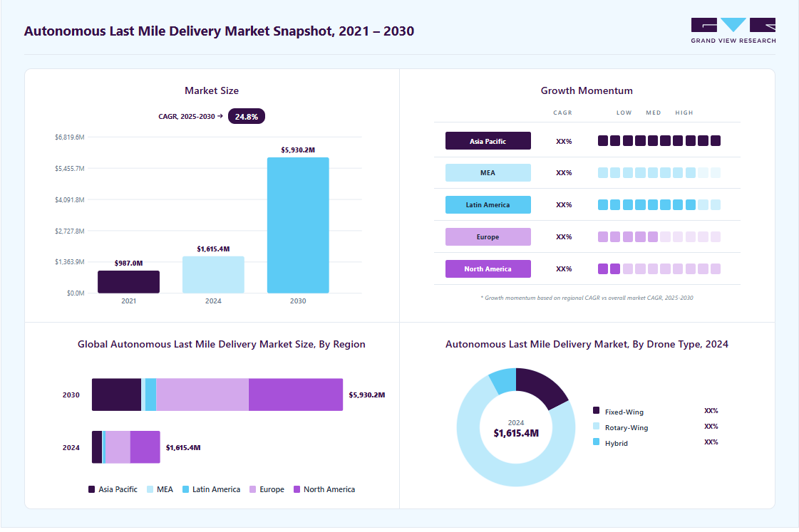The image size is (799, 532).
Task: Click the Europe XX% CAGR value
Action: click(564, 237)
